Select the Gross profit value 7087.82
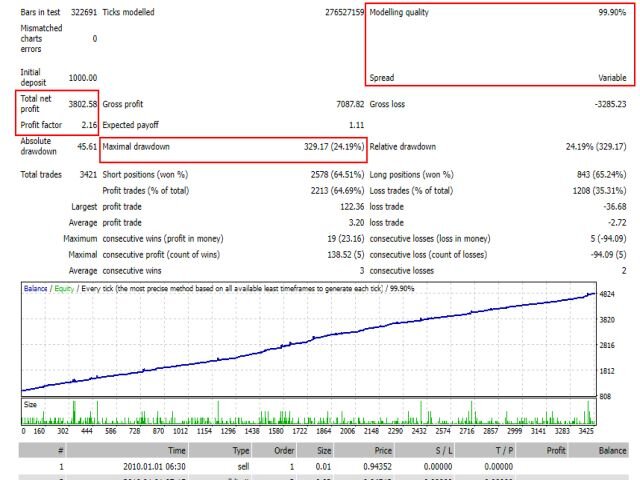 pyautogui.click(x=350, y=104)
